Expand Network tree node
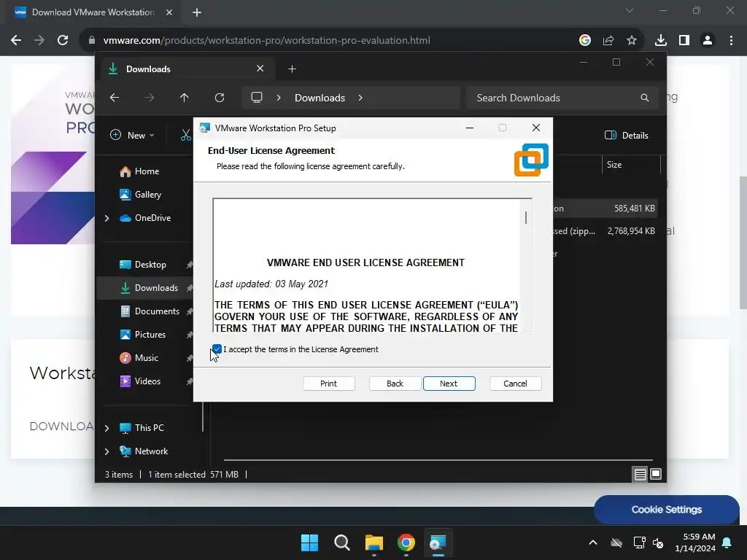The width and height of the screenshot is (747, 560). click(107, 451)
